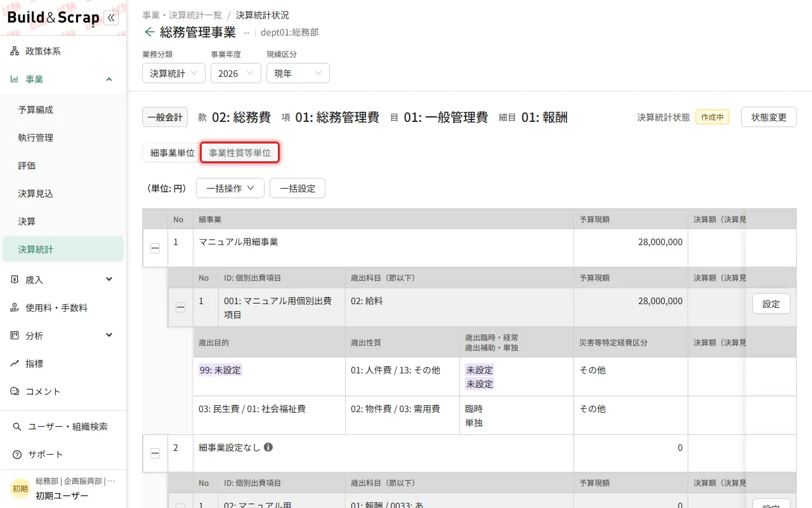Click the 状態変更 button
Viewport: 812px width, 508px height.
[x=769, y=117]
